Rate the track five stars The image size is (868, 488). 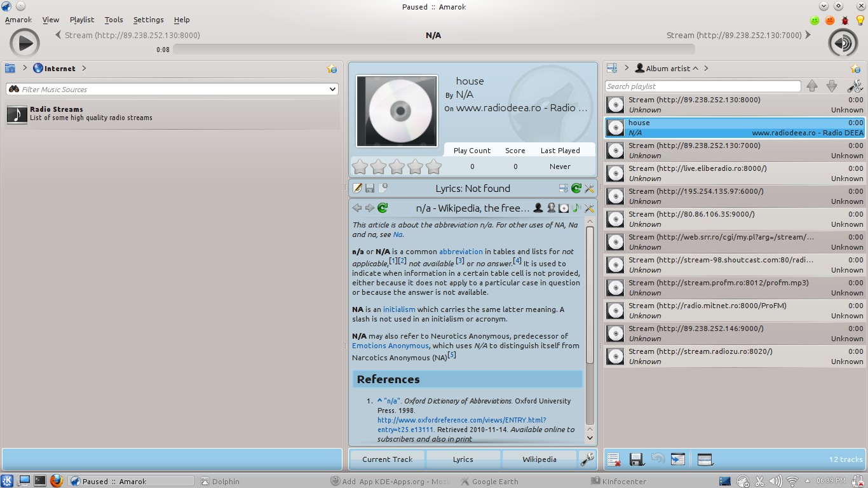433,166
